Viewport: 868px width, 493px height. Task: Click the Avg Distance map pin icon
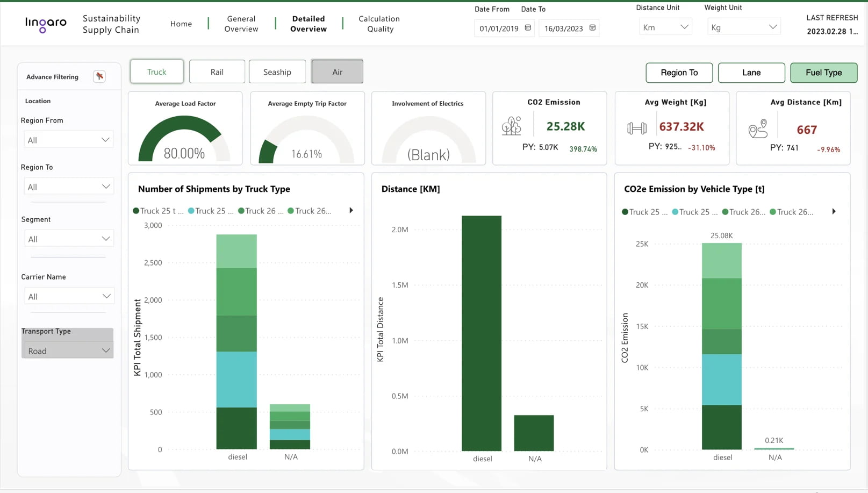pos(758,129)
